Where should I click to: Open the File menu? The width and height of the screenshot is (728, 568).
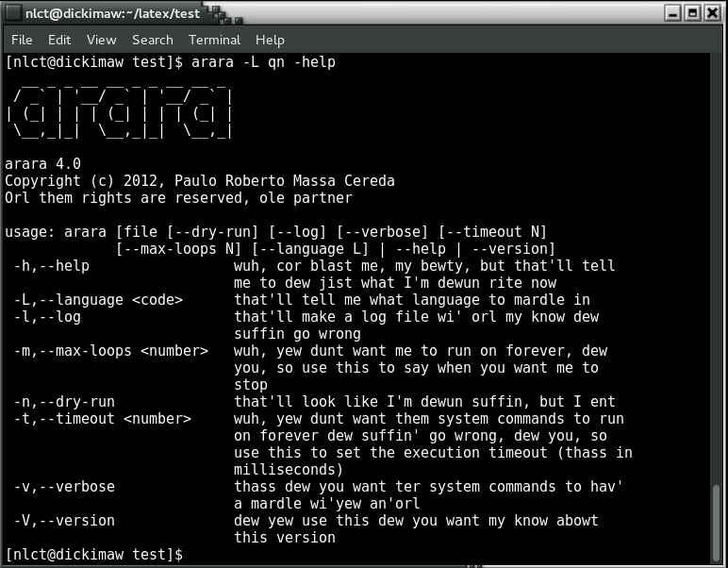[x=22, y=40]
